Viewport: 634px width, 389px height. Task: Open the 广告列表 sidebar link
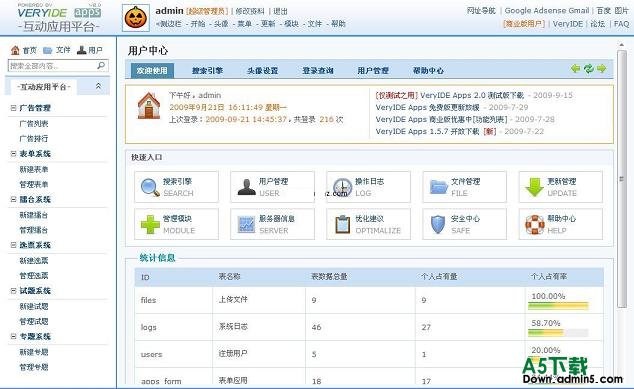point(34,124)
